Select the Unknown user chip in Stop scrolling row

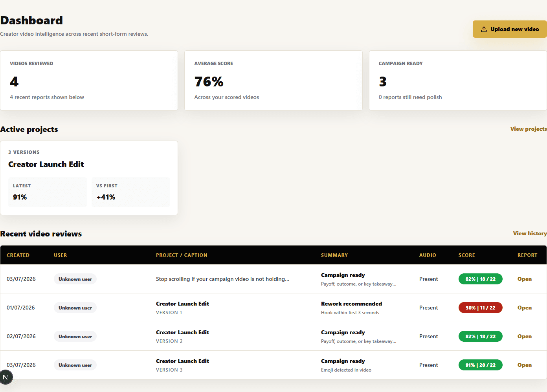pos(75,279)
